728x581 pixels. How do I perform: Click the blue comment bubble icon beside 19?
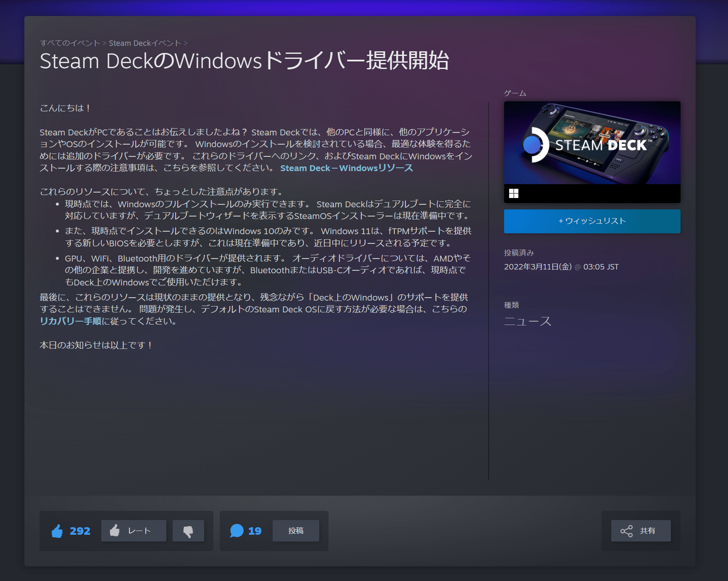[237, 531]
